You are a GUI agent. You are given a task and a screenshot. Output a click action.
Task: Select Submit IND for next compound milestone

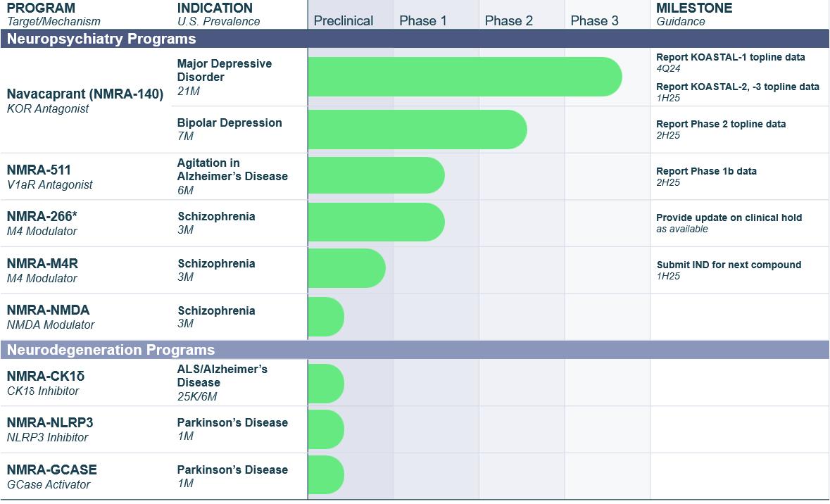click(x=729, y=265)
